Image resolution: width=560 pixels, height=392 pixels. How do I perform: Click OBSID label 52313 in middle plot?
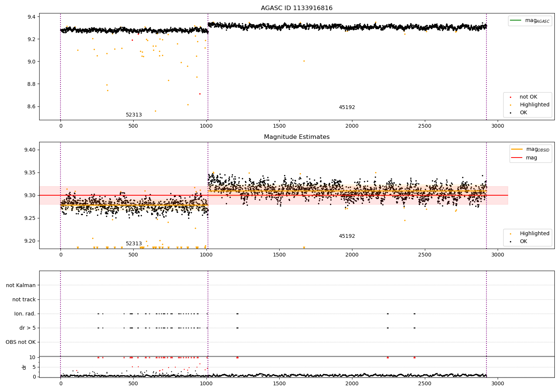tap(134, 244)
